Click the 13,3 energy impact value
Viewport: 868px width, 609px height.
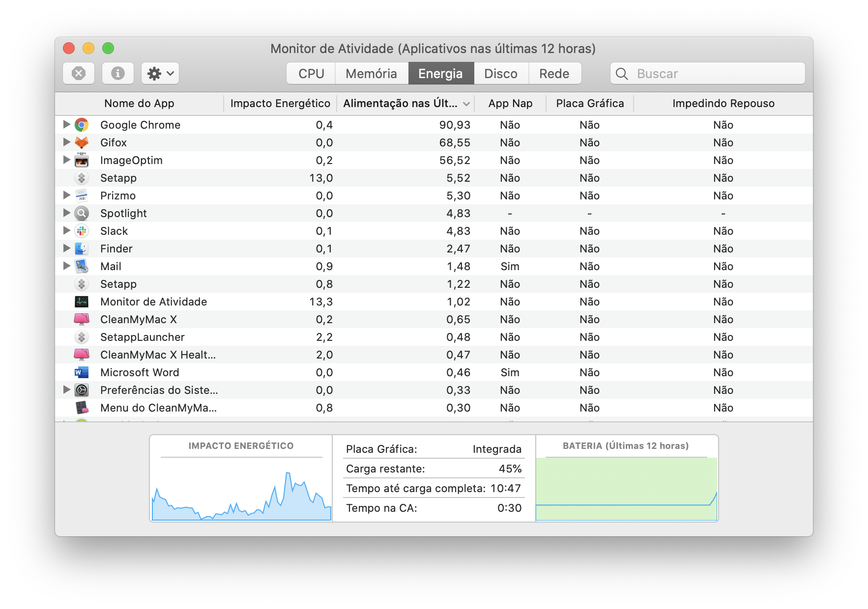pos(321,302)
